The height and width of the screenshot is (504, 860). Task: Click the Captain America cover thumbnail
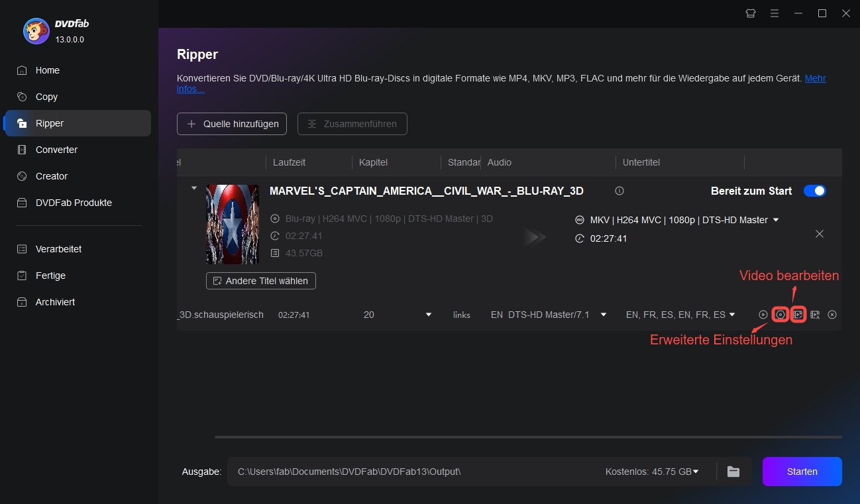[233, 225]
